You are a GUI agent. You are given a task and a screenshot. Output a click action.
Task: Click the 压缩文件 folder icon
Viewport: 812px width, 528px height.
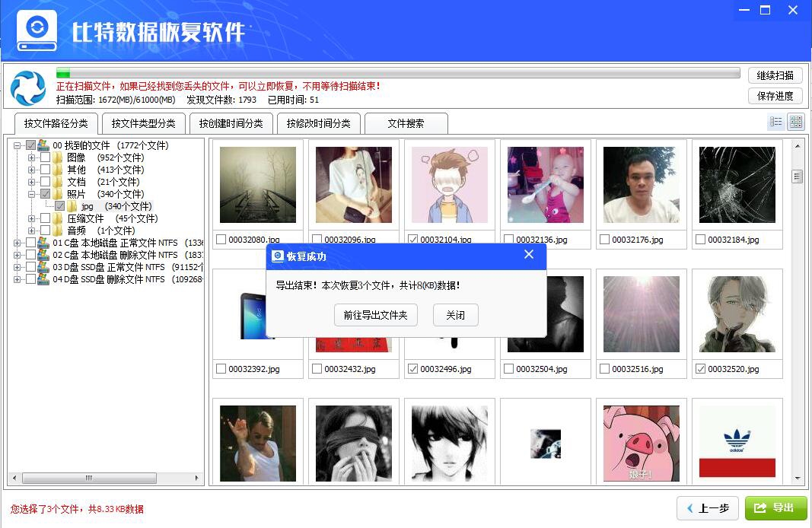tap(58, 218)
